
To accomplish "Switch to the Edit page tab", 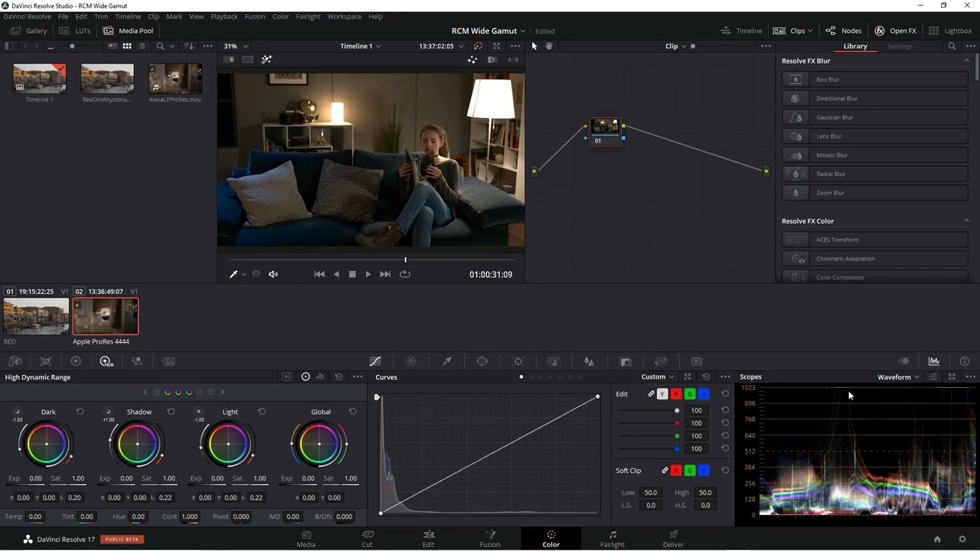I will (428, 539).
